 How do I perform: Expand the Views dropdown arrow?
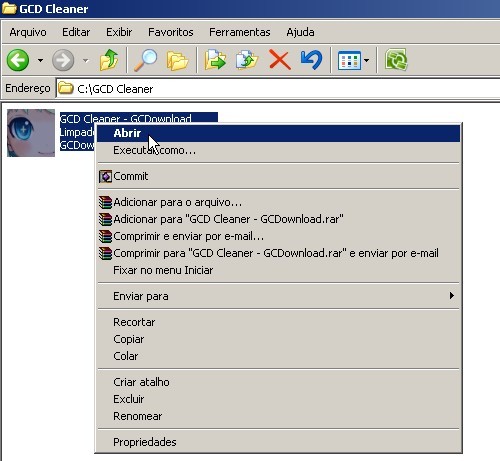tap(366, 60)
